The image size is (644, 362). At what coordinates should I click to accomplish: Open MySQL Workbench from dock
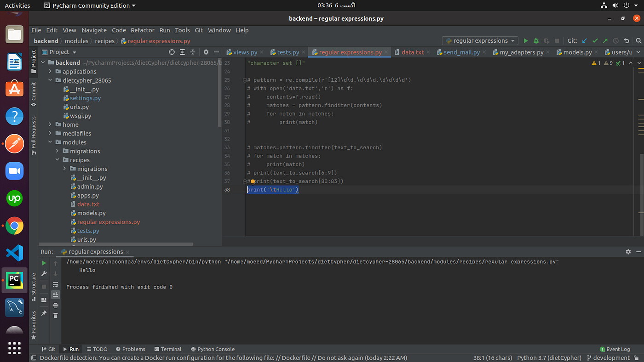click(14, 308)
